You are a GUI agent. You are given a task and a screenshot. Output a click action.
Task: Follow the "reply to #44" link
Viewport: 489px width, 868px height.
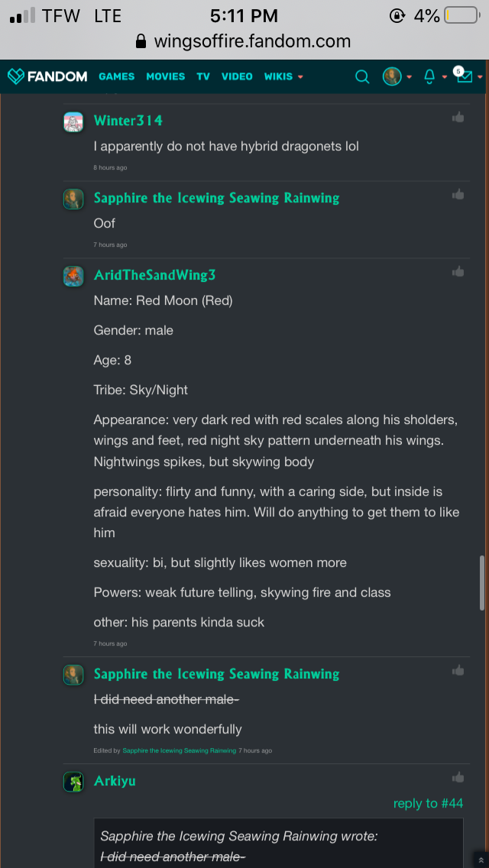tap(428, 803)
